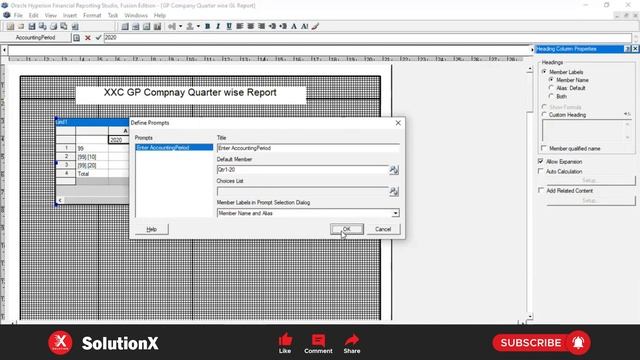Click the Like thumbs-up icon
The height and width of the screenshot is (360, 640).
coord(285,340)
